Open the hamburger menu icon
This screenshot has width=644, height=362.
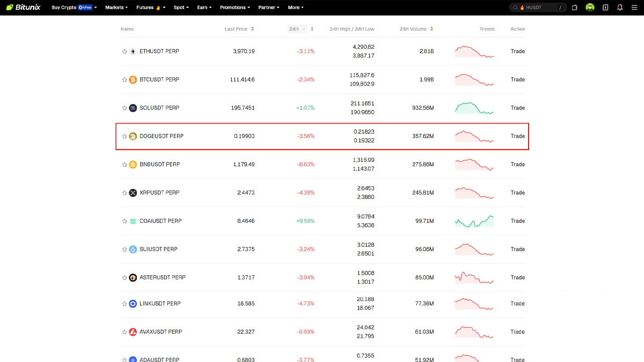click(634, 8)
